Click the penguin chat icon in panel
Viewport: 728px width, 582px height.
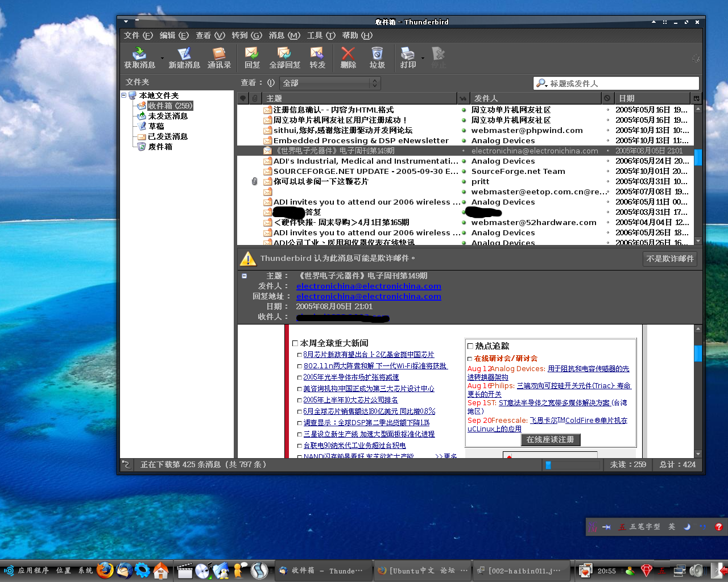tap(221, 570)
